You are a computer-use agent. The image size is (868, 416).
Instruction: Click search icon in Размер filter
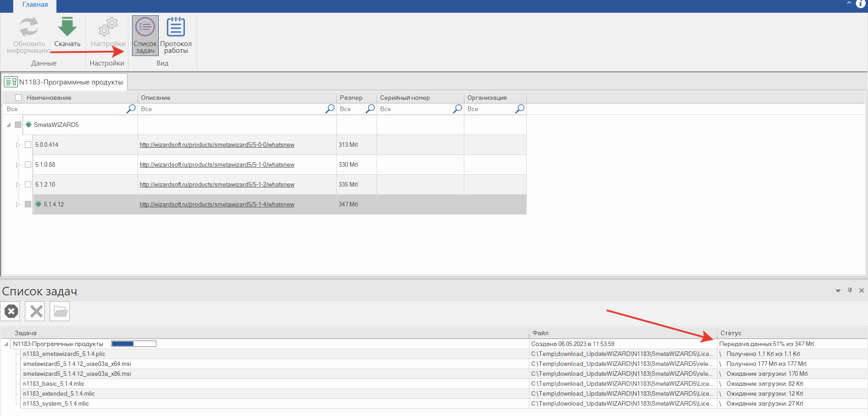[x=370, y=109]
